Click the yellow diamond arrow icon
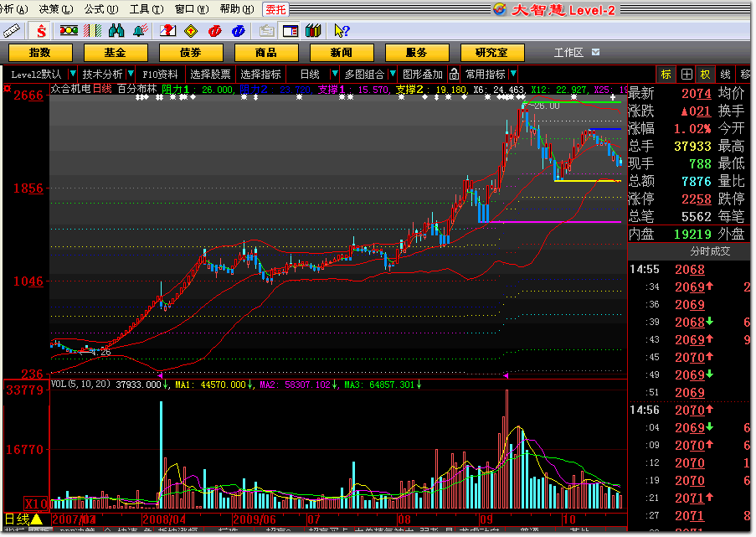Viewport: 756px width, 537px height. coord(191,31)
